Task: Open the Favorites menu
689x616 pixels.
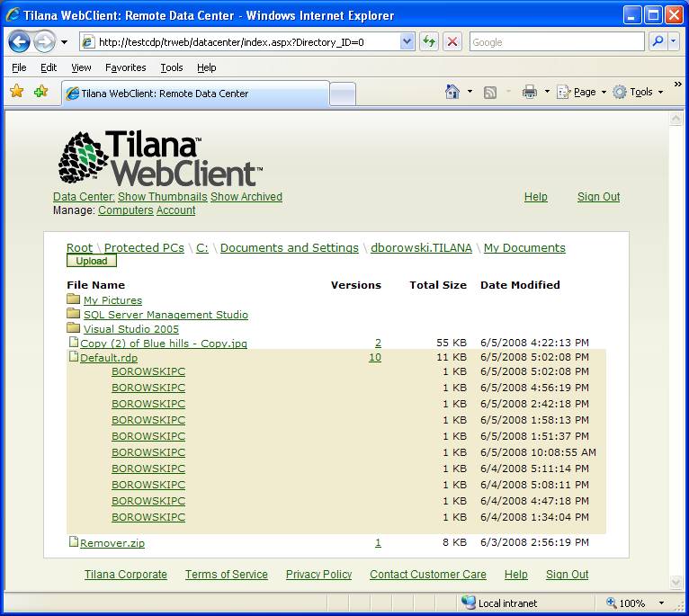Action: [x=126, y=67]
